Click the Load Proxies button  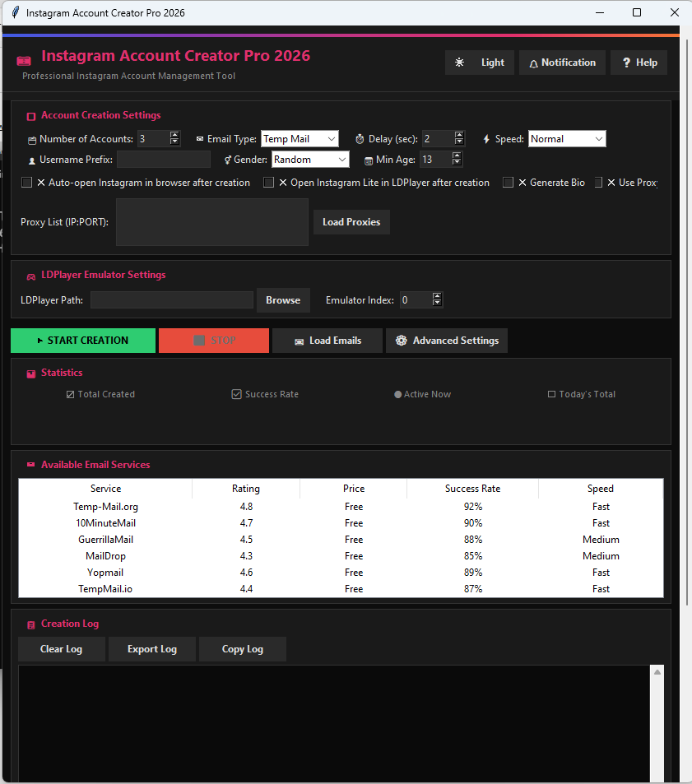351,222
